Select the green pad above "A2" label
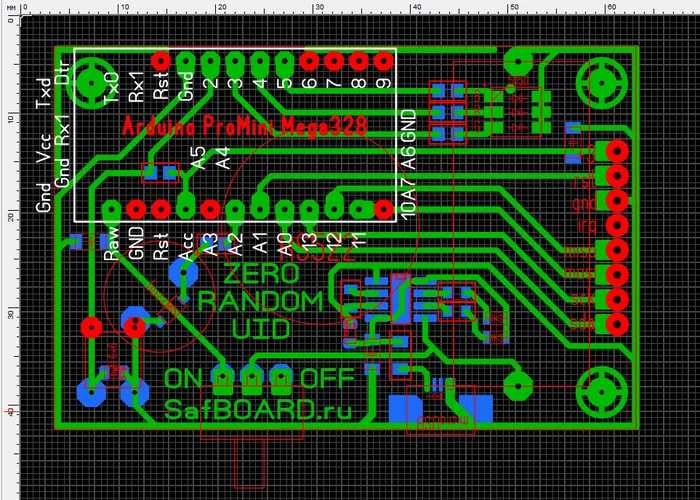 pos(235,210)
